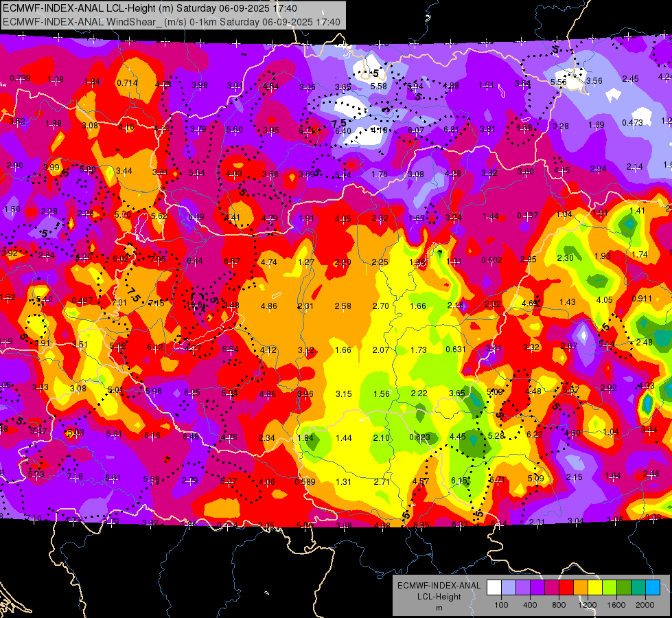
Task: Select the orange legend swatch
Action: (x=581, y=587)
